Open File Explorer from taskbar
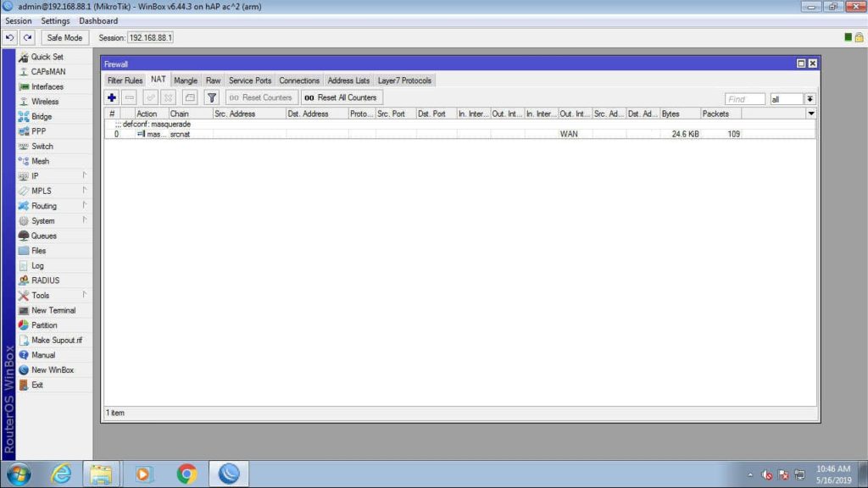The height and width of the screenshot is (488, 868). click(101, 474)
